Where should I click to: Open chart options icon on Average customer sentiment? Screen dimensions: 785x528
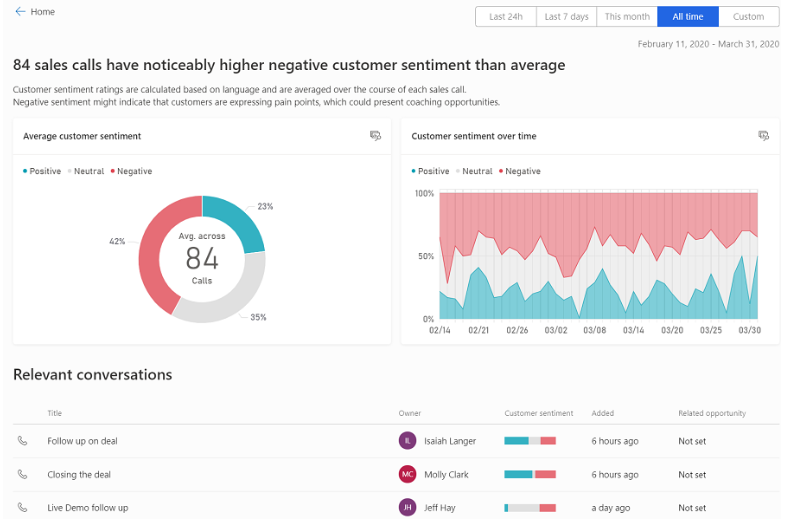[375, 136]
